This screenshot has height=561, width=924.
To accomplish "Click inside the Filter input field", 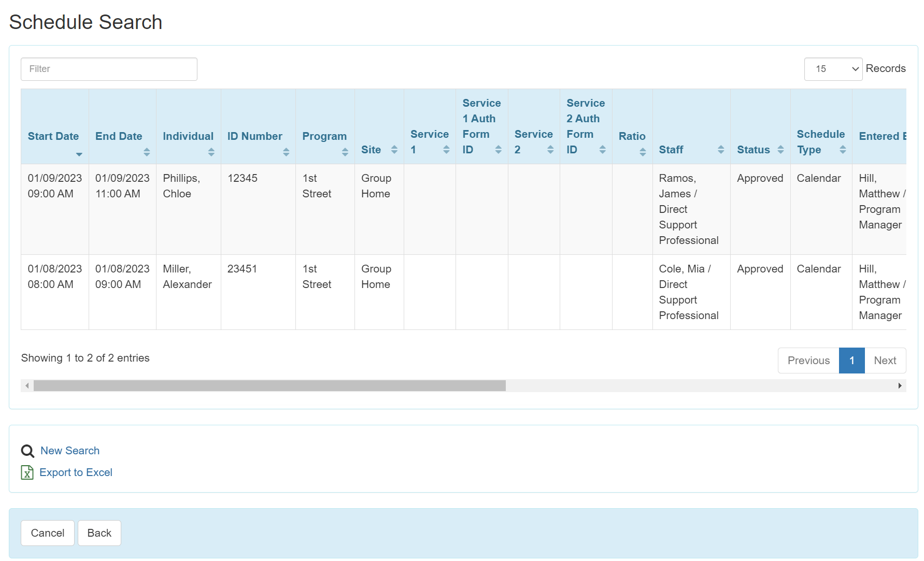I will [x=108, y=68].
